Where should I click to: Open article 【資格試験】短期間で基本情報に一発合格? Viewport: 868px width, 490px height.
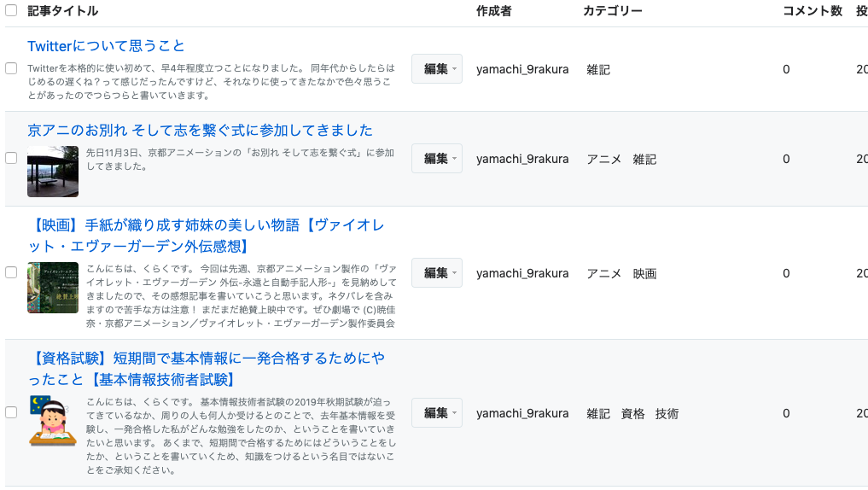[206, 369]
